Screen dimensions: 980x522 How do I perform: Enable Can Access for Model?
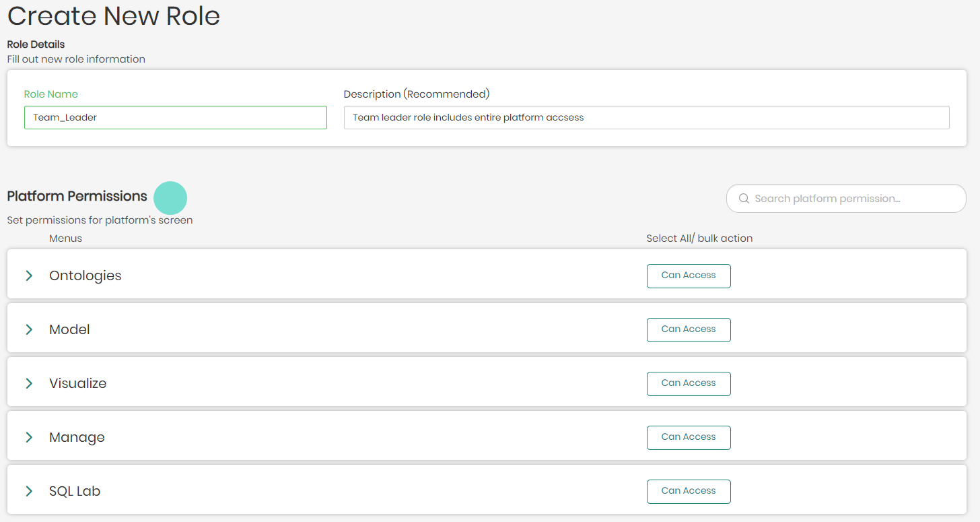tap(689, 329)
